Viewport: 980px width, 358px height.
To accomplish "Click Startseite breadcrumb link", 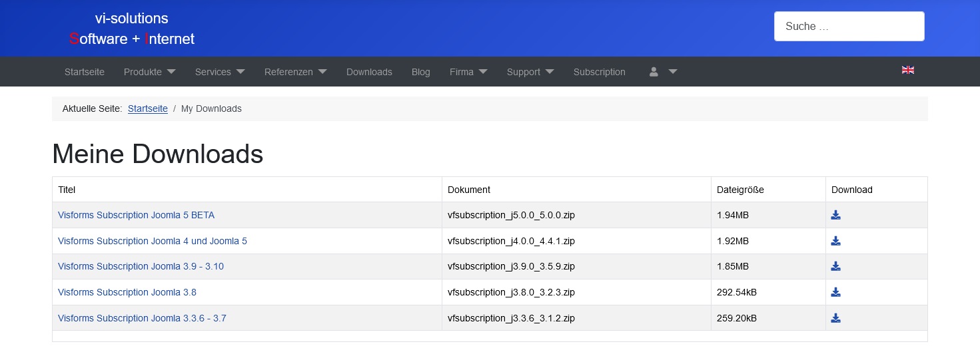I will [x=148, y=108].
